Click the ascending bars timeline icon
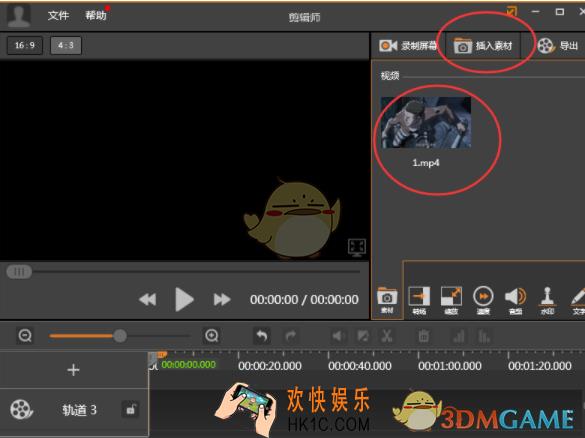 tap(459, 336)
